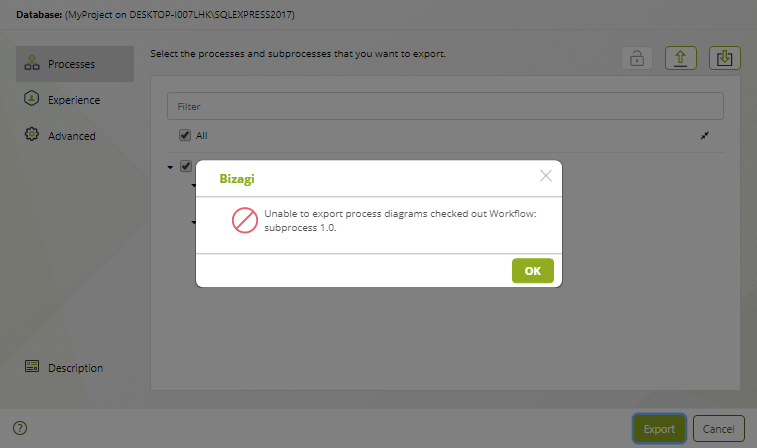
Task: Confirm the Bizagi error with OK
Action: click(x=533, y=271)
